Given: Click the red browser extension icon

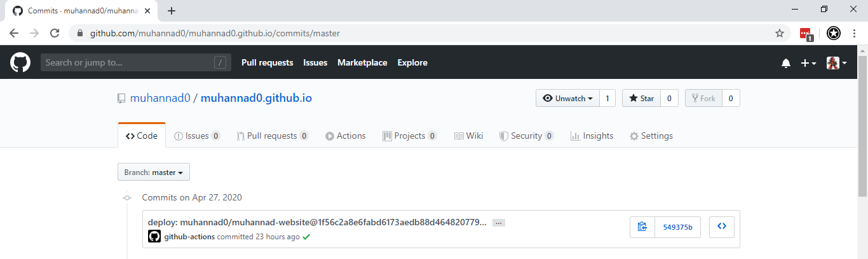Looking at the screenshot, I should (x=806, y=34).
